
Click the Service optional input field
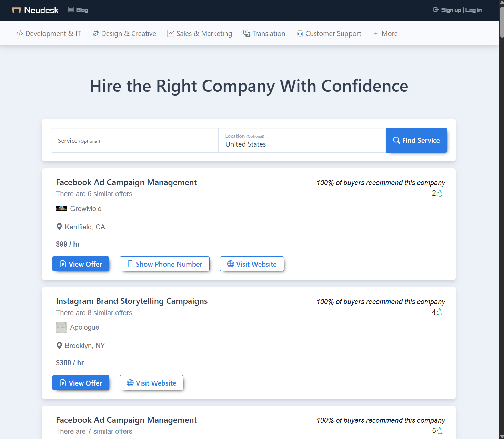pos(134,140)
